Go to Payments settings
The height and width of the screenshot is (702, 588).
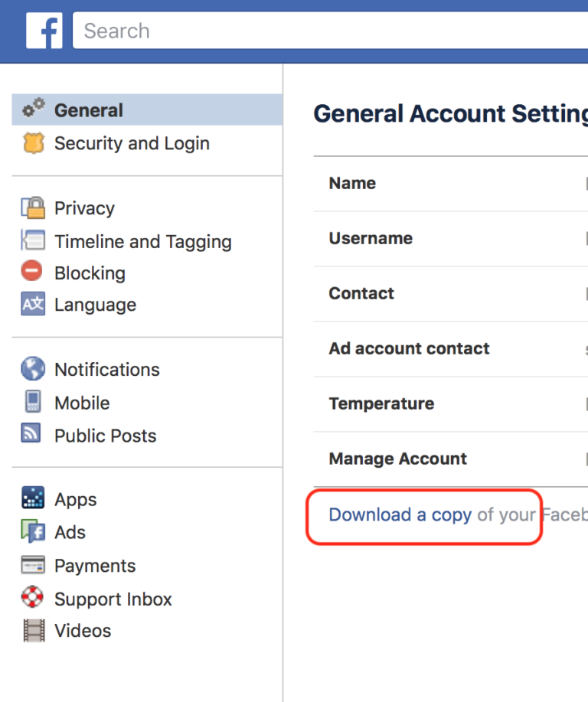pos(94,566)
